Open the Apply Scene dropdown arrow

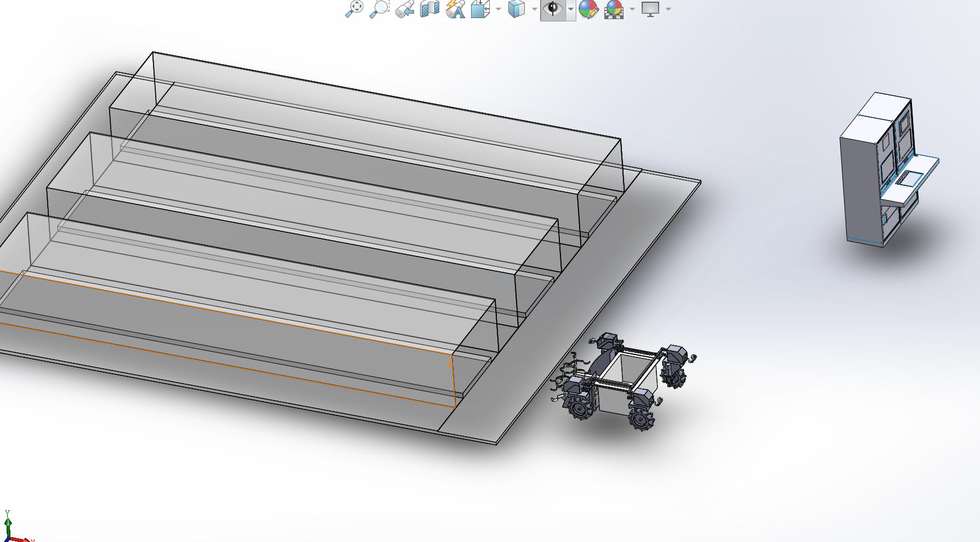632,9
